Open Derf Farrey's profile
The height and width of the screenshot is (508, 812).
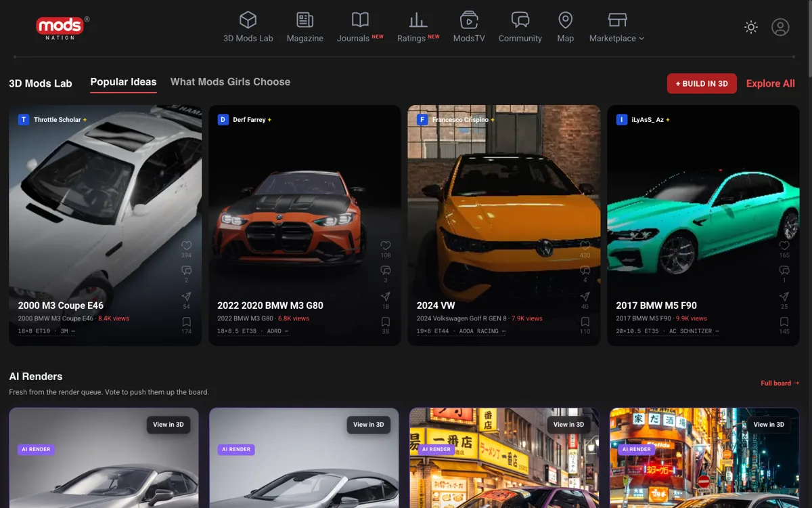coord(244,120)
